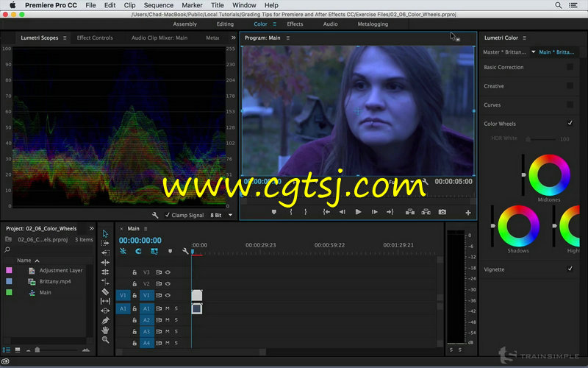Open timeline display settings wrench
588x368 pixels.
click(185, 251)
